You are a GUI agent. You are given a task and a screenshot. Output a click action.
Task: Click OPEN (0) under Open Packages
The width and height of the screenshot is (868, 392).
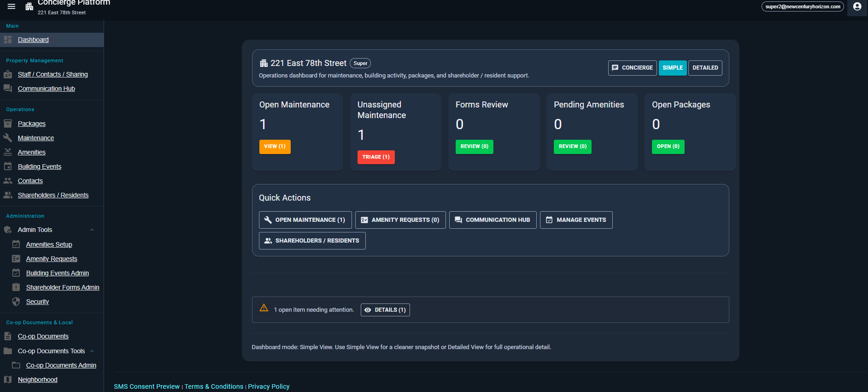coord(669,147)
